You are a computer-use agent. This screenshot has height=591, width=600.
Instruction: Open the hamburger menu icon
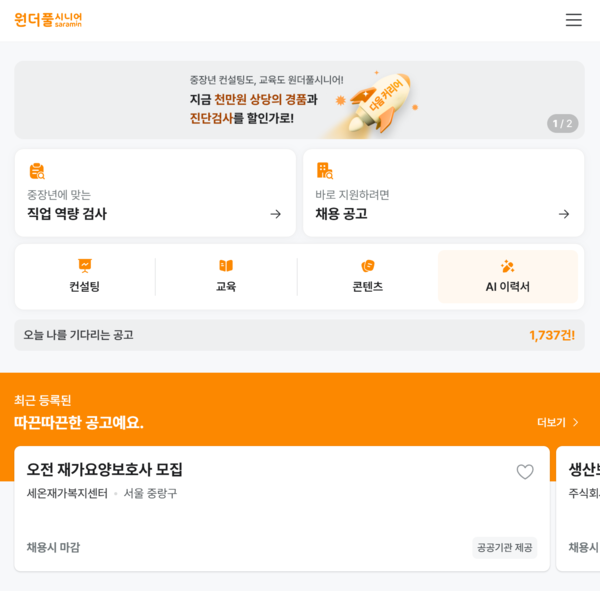coord(574,20)
